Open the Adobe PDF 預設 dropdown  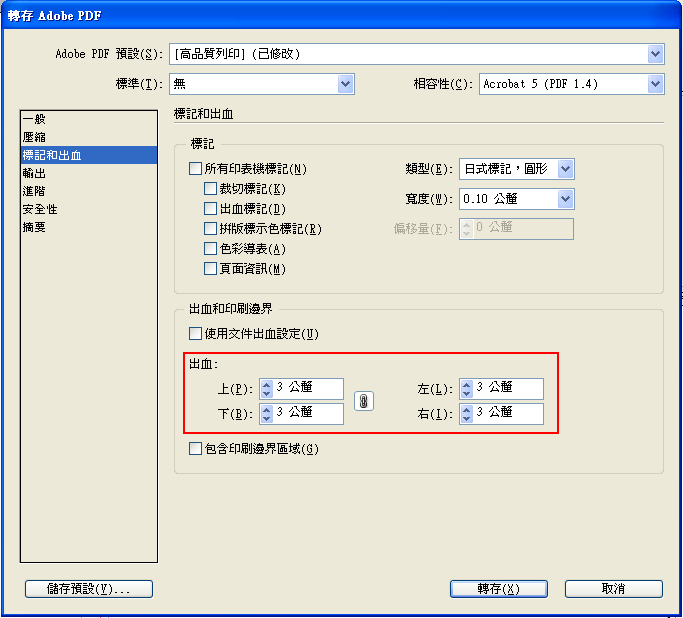click(x=416, y=54)
